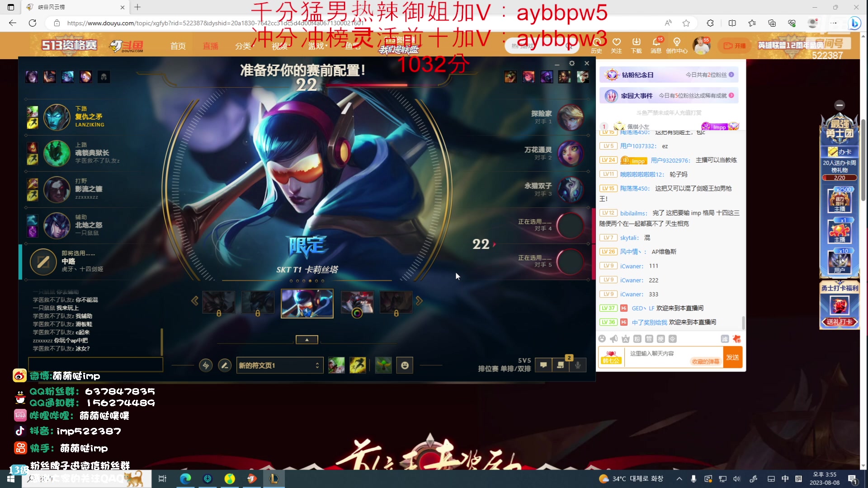Click the 收藏的弹幕 saved danmaku link
The width and height of the screenshot is (868, 488).
[x=705, y=361]
